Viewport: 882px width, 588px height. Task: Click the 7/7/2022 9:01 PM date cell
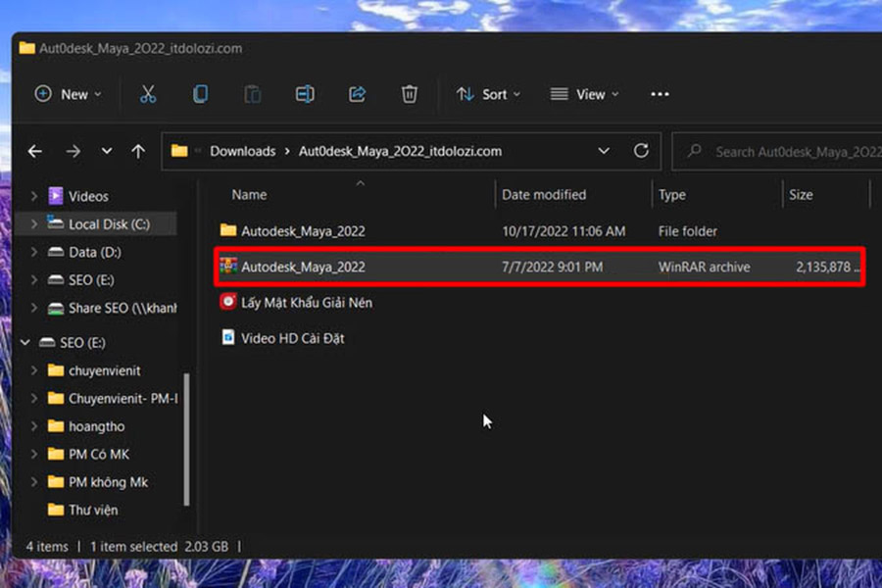pos(552,267)
